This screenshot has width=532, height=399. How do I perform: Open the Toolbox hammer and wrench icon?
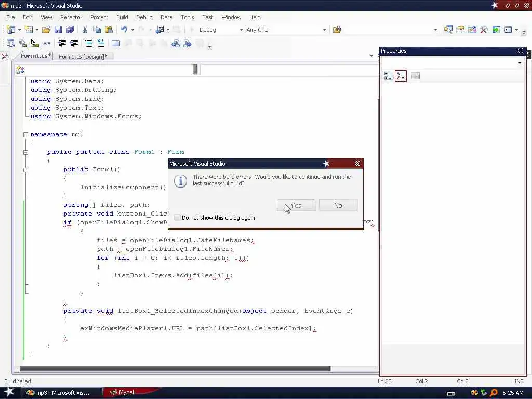pos(484,30)
